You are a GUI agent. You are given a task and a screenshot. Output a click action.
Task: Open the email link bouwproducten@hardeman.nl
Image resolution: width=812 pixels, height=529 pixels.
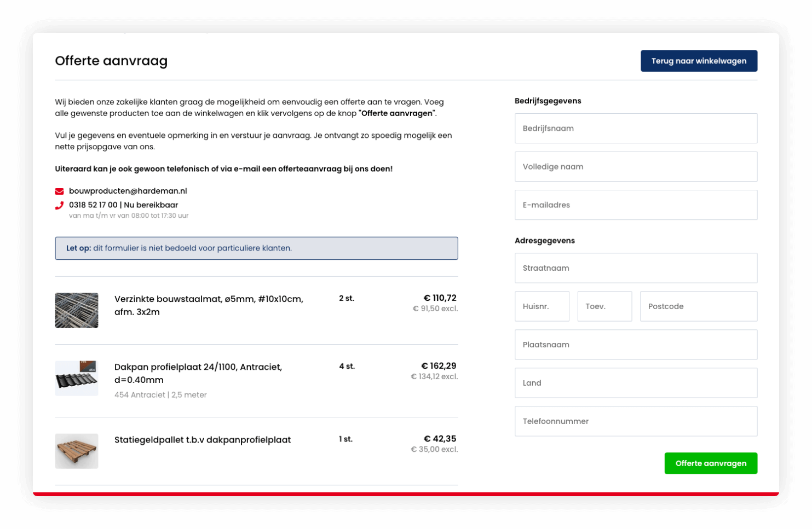click(128, 190)
